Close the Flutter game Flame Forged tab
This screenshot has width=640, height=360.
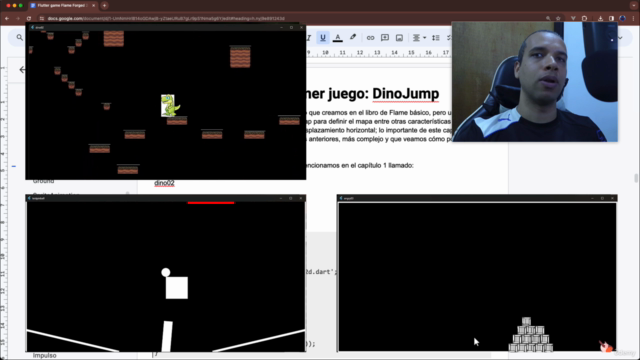click(93, 6)
